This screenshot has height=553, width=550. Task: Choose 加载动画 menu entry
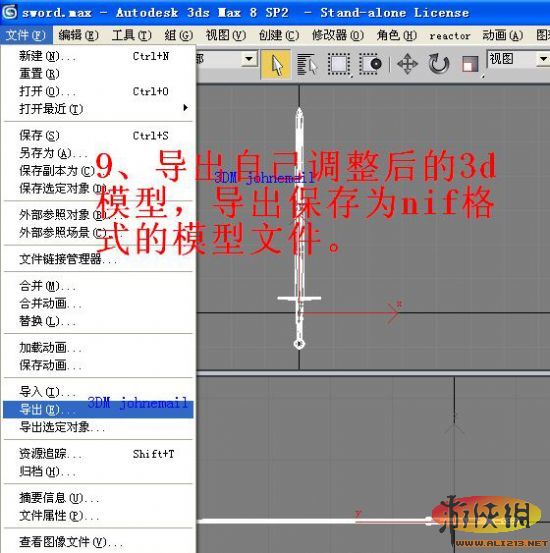tap(98, 347)
